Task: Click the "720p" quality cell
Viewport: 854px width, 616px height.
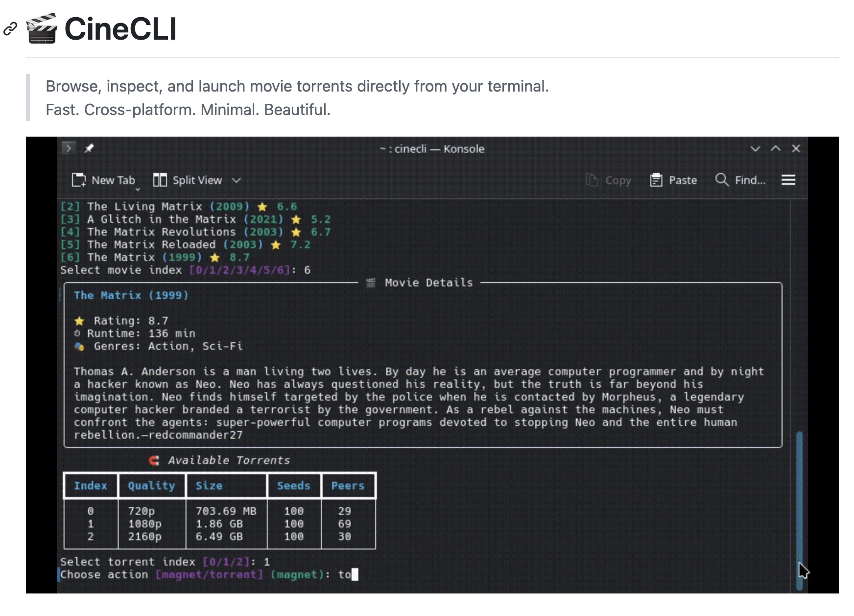Action: [142, 511]
